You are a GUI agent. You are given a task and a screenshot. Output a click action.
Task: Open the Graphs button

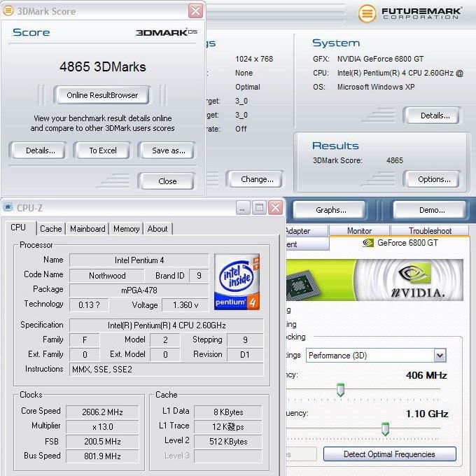click(x=330, y=210)
